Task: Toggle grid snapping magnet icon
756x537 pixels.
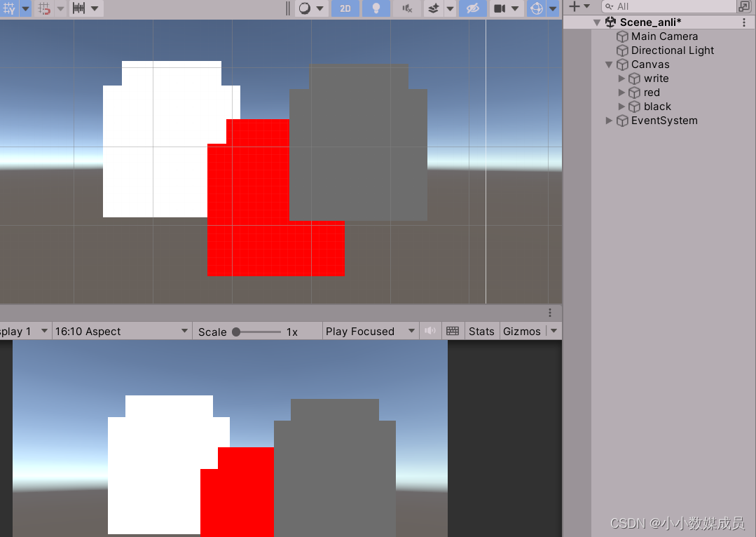Action: coord(44,8)
